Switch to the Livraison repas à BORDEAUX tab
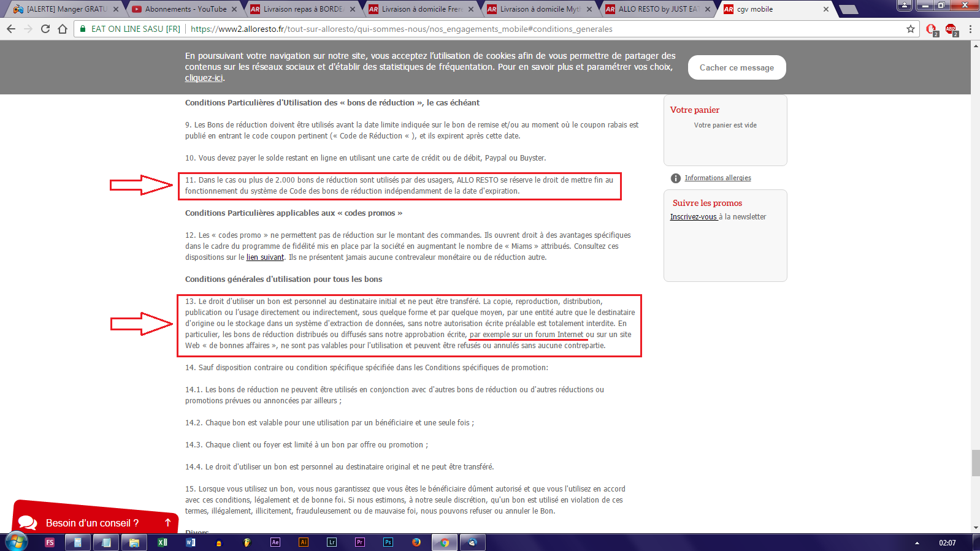 pos(303,9)
